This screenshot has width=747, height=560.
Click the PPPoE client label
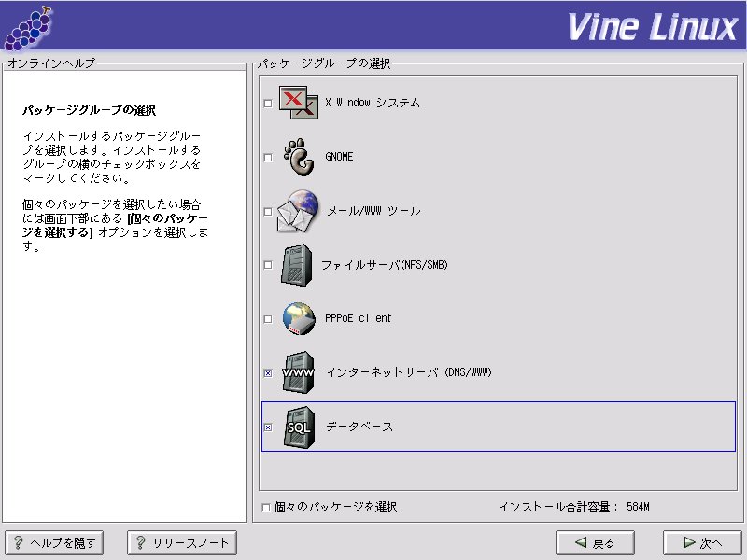tap(359, 318)
